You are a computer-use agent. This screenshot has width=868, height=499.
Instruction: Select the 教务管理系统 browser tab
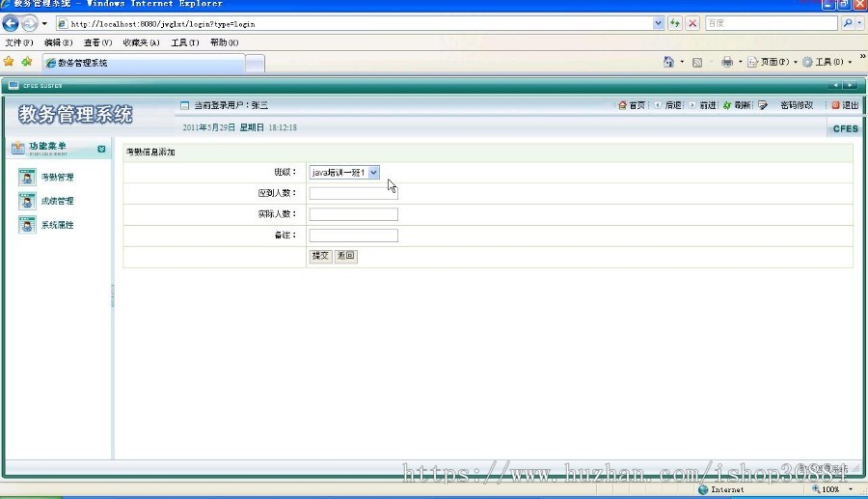pyautogui.click(x=144, y=63)
